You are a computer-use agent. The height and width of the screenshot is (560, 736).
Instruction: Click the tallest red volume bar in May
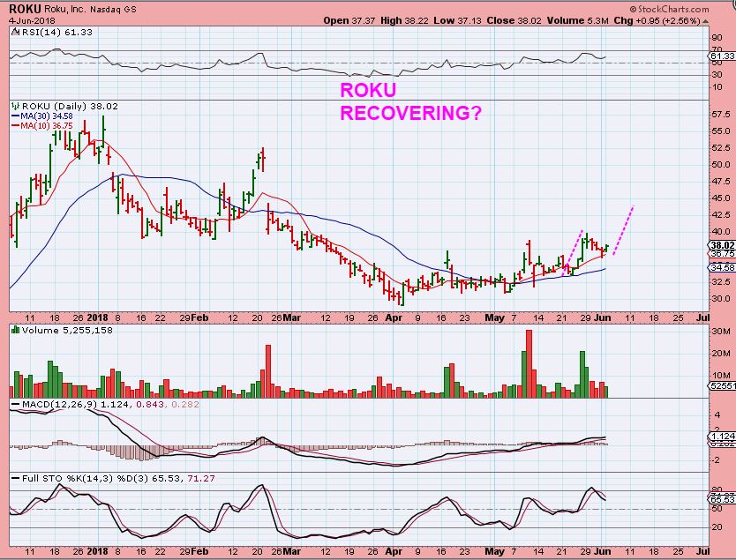pyautogui.click(x=529, y=364)
